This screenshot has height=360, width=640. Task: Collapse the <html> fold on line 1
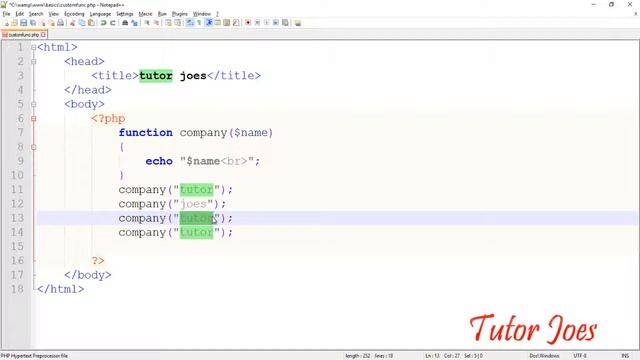pos(33,47)
